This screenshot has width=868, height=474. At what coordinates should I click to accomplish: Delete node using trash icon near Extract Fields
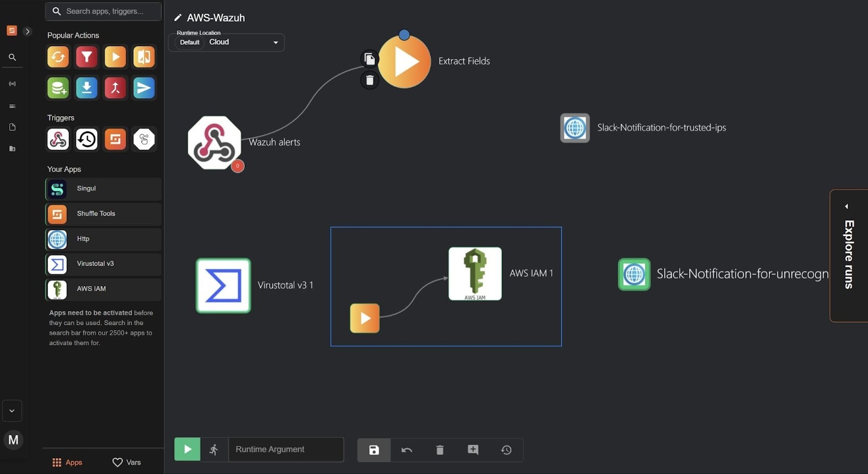[x=369, y=81]
